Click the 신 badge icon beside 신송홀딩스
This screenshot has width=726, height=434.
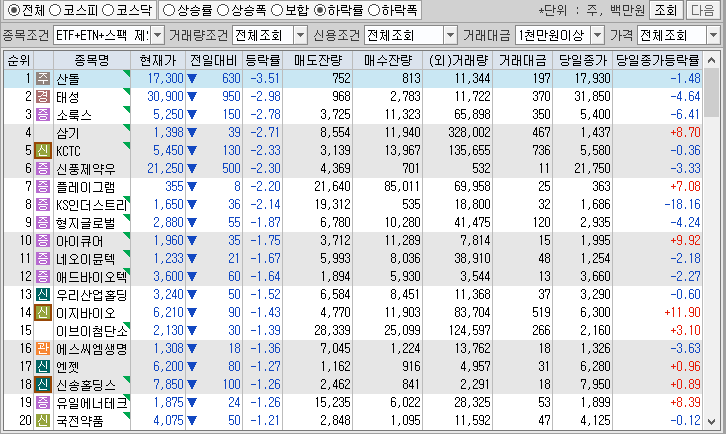tap(43, 384)
